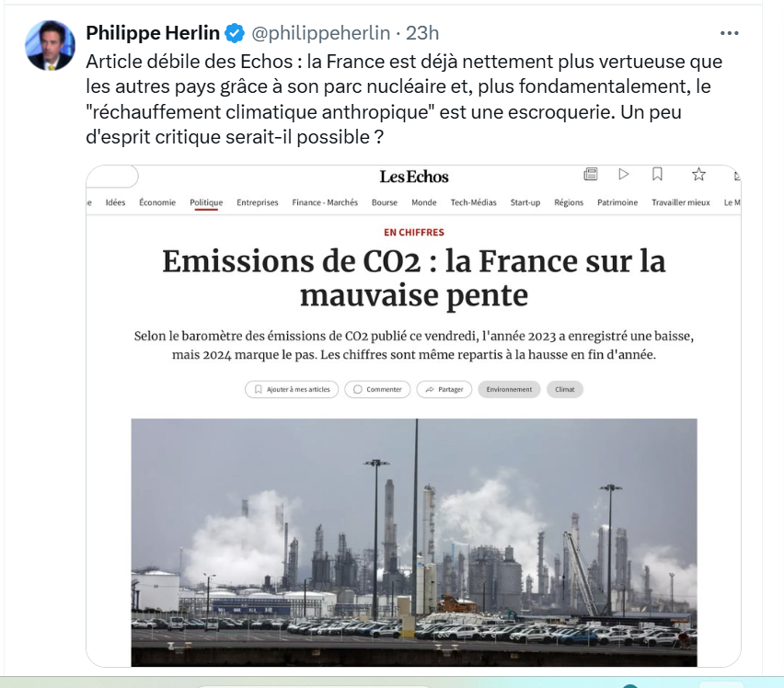Screen dimensions: 784x688
Task: Go to the Travailler mieux section
Action: coord(681,202)
